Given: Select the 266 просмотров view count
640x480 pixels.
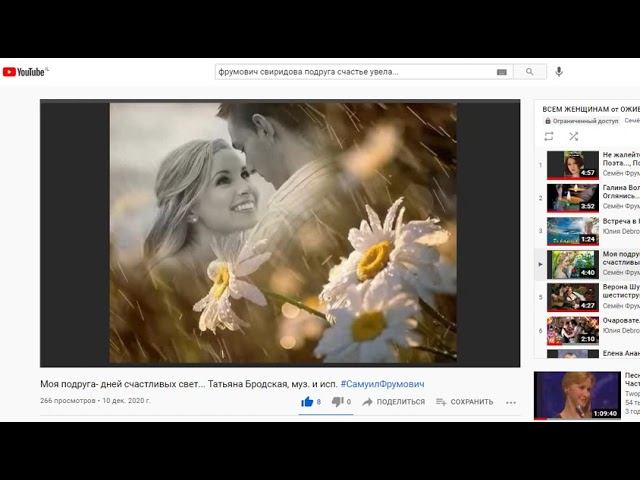Looking at the screenshot, I should (x=68, y=400).
